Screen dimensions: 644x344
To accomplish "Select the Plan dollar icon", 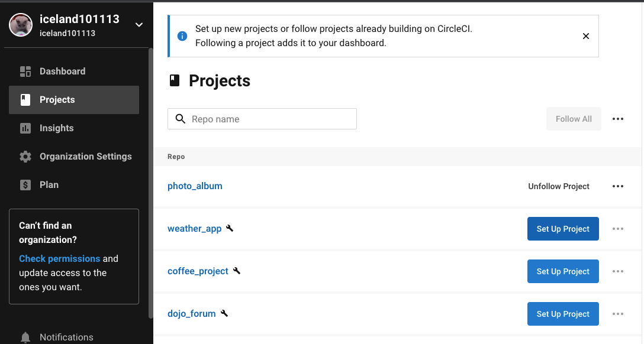I will (25, 184).
